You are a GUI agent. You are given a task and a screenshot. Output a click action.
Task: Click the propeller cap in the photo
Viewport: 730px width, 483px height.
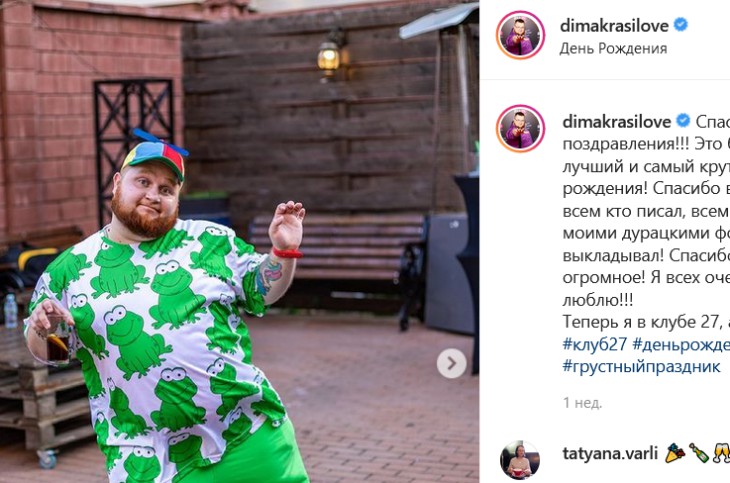coord(155,154)
